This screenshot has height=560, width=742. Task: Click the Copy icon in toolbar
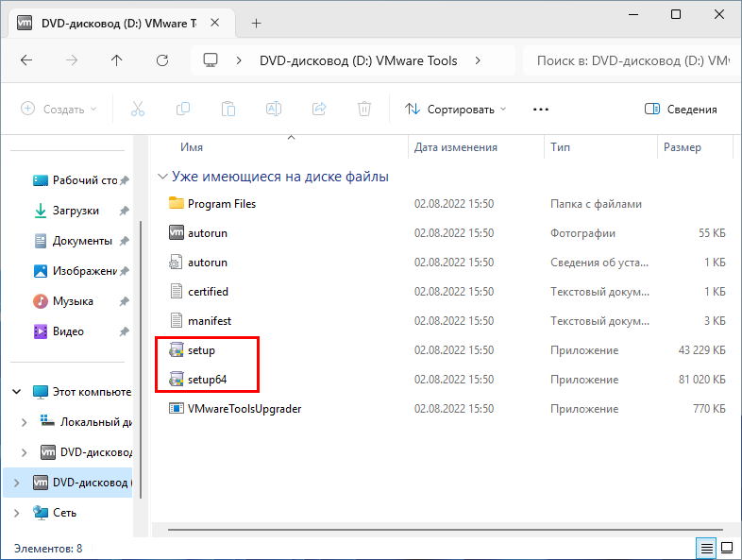click(x=182, y=109)
